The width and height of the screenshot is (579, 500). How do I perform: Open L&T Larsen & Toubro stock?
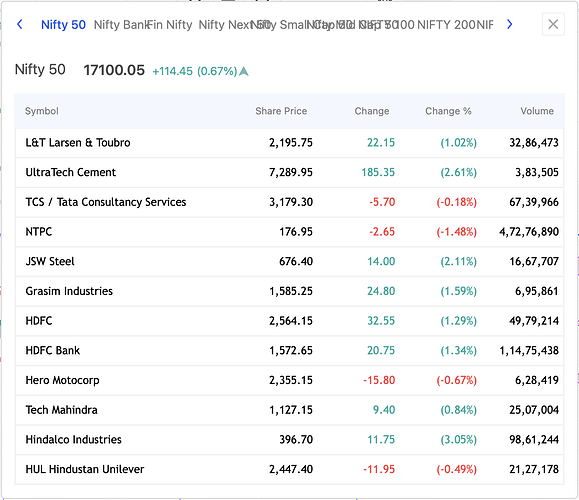78,143
